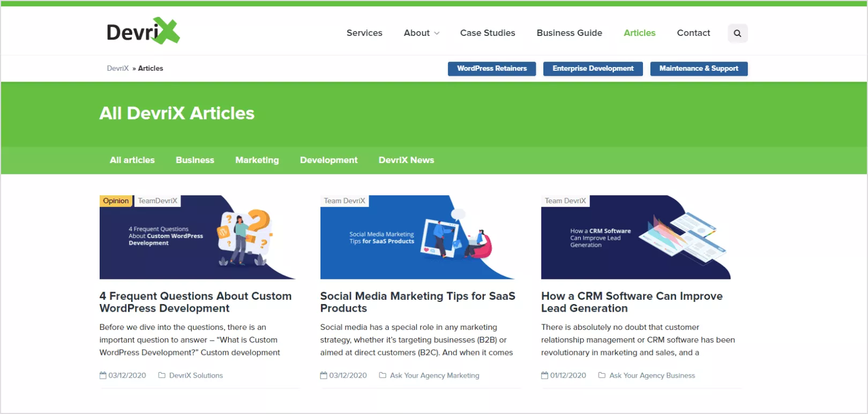Open the About navigation item
Image resolution: width=868 pixels, height=414 pixels.
pos(417,33)
